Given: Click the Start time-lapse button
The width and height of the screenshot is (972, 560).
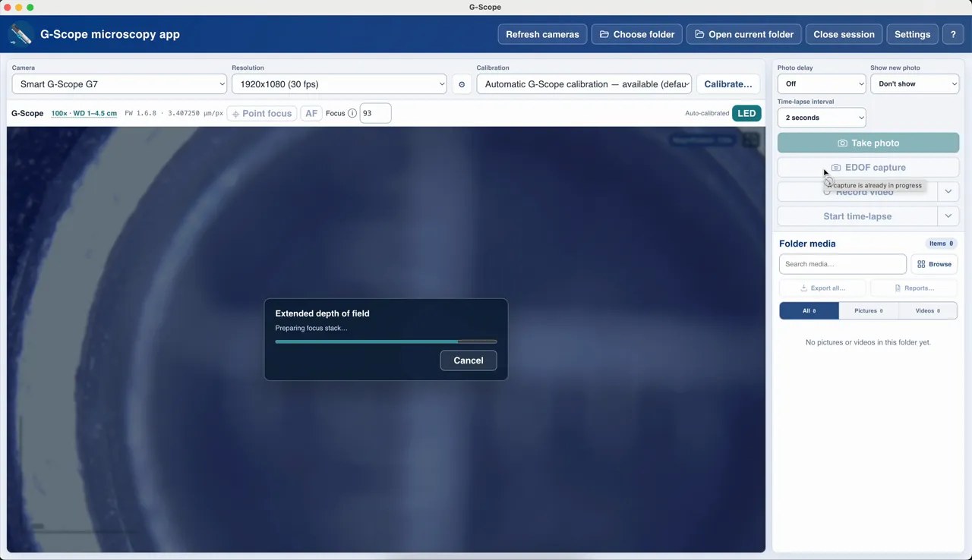Looking at the screenshot, I should point(857,216).
